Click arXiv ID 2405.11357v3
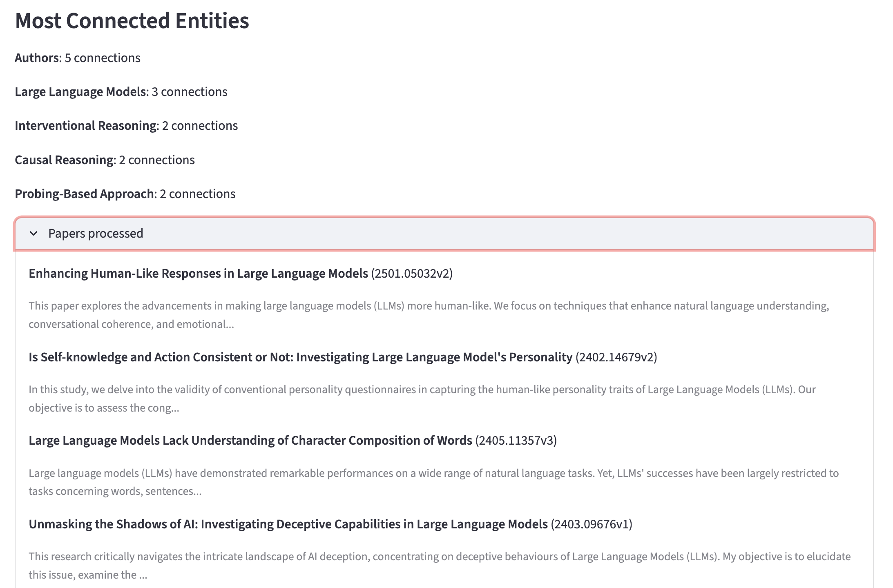The image size is (893, 588). (x=516, y=441)
